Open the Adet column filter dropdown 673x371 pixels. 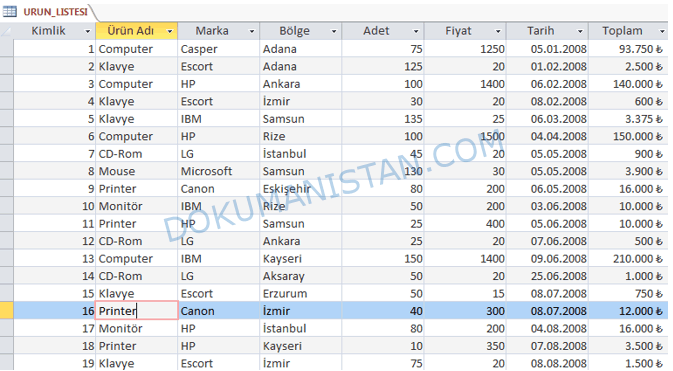[x=415, y=31]
